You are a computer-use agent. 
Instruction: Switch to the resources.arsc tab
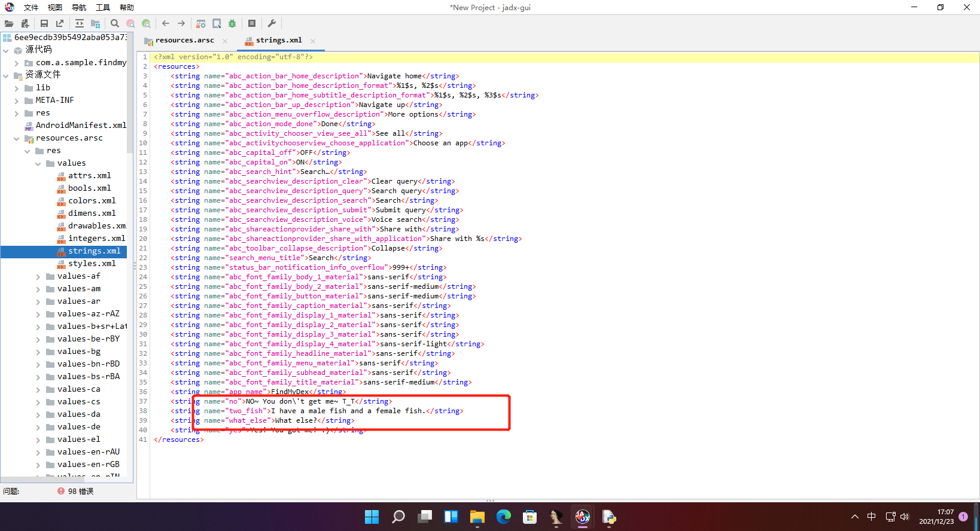point(184,41)
